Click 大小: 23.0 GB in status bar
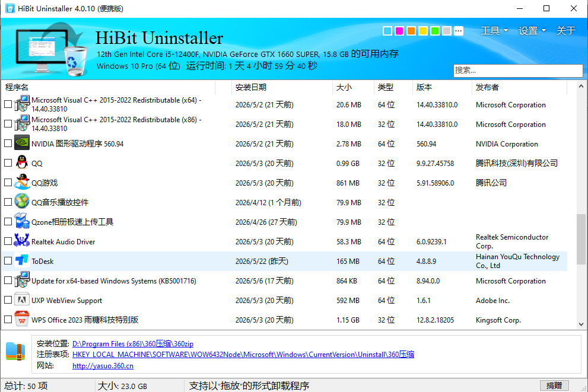588x392 pixels. point(122,385)
